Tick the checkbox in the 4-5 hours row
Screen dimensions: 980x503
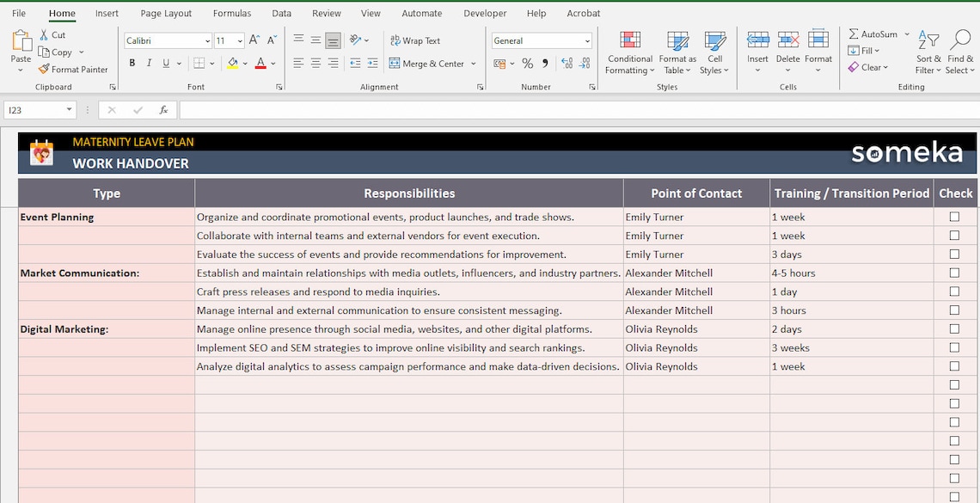[x=954, y=273]
